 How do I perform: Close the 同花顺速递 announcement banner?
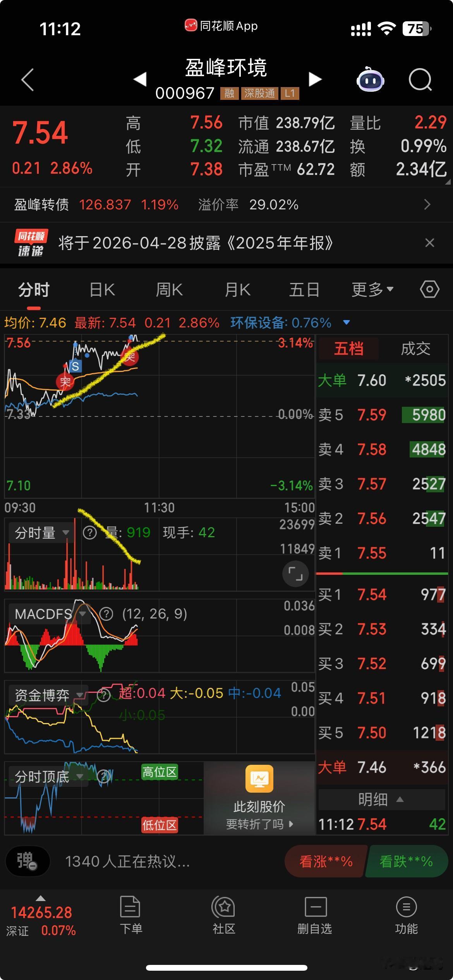tap(429, 243)
